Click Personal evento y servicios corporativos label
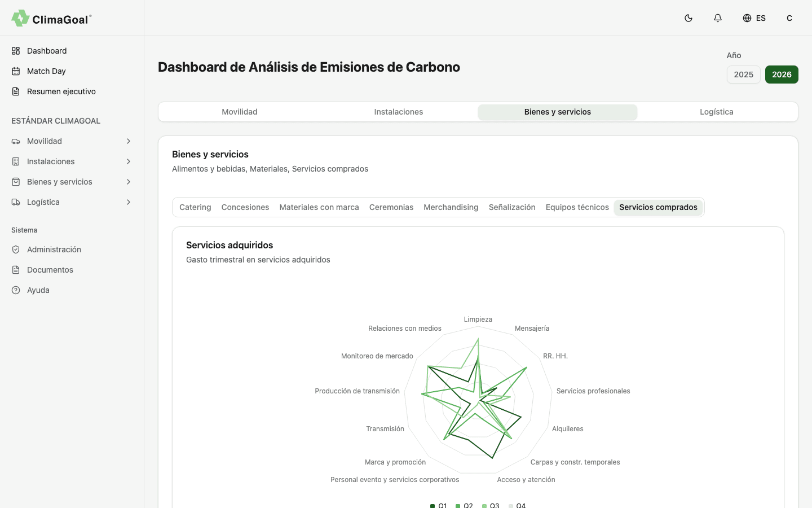The image size is (812, 508). (x=395, y=480)
